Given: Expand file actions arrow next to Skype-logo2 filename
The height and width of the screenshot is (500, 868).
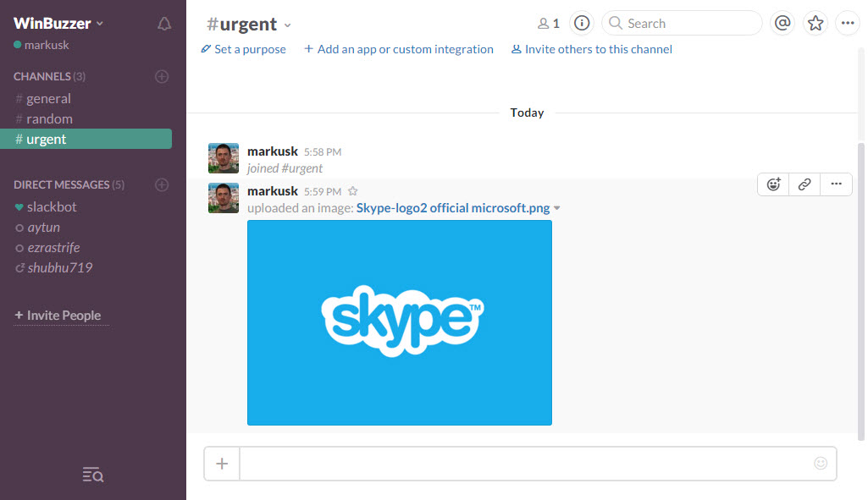Looking at the screenshot, I should (x=557, y=208).
